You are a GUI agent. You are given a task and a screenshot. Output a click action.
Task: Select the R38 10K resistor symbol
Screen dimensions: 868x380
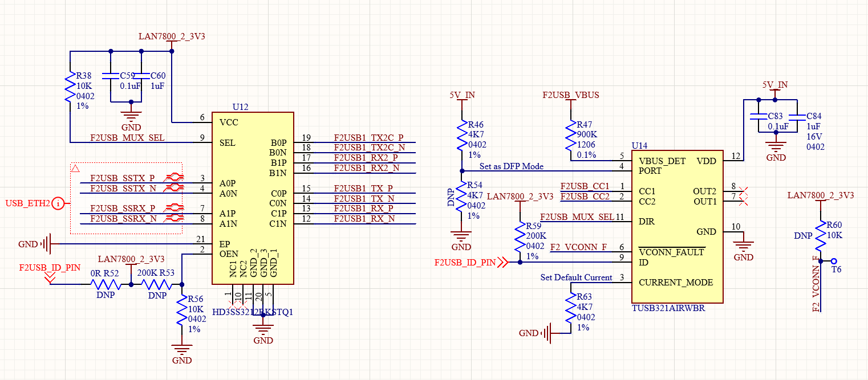coord(70,87)
